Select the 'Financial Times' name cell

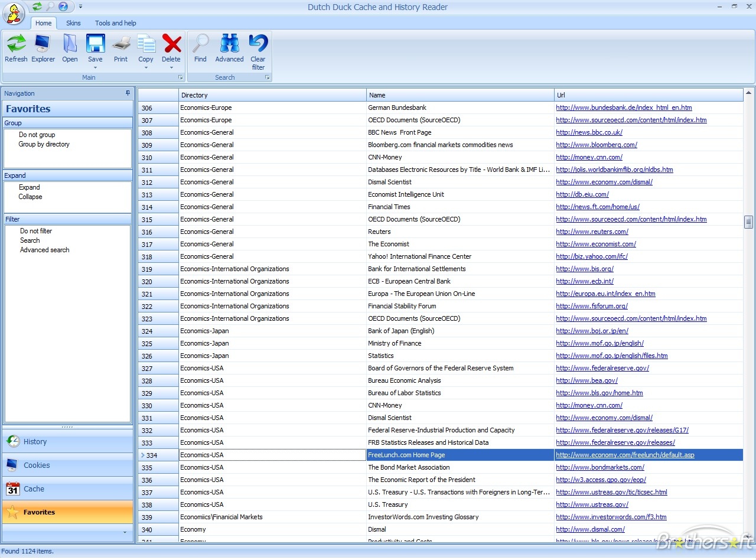tap(460, 207)
